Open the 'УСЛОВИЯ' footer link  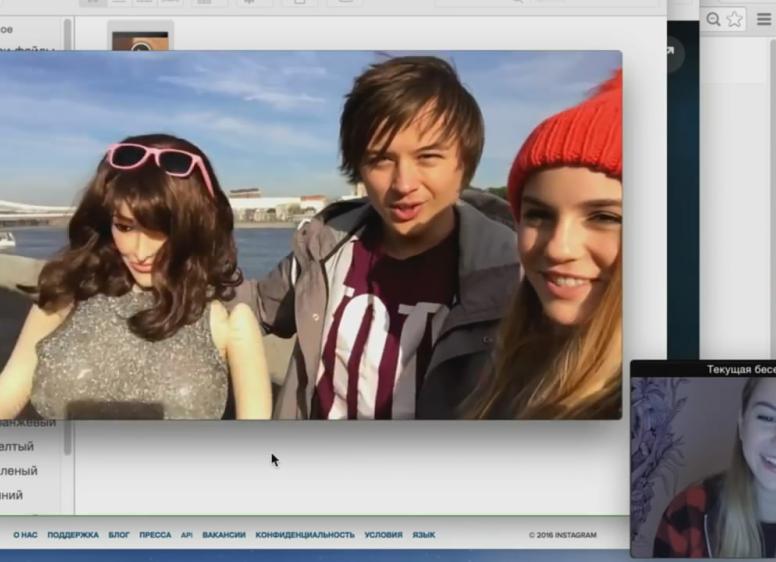[x=383, y=535]
